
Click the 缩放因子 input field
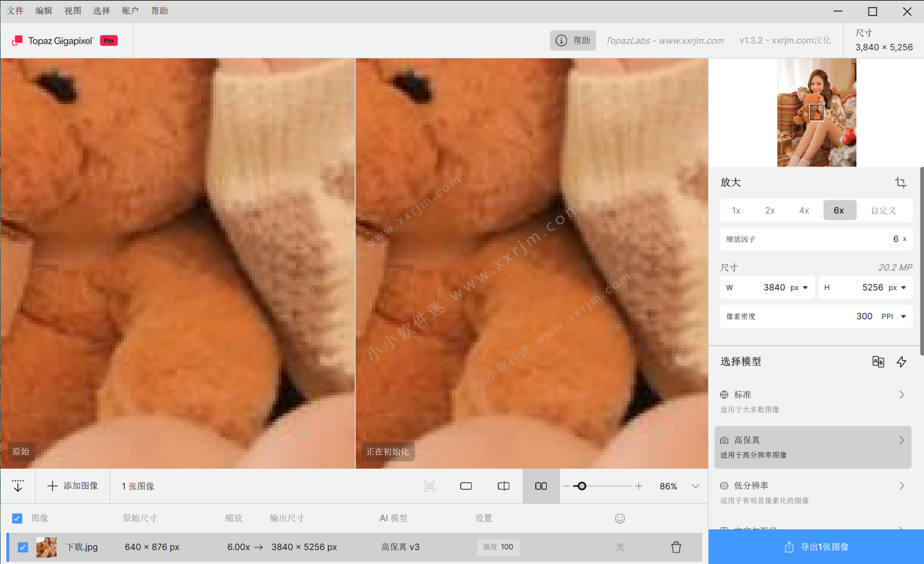[x=817, y=239]
